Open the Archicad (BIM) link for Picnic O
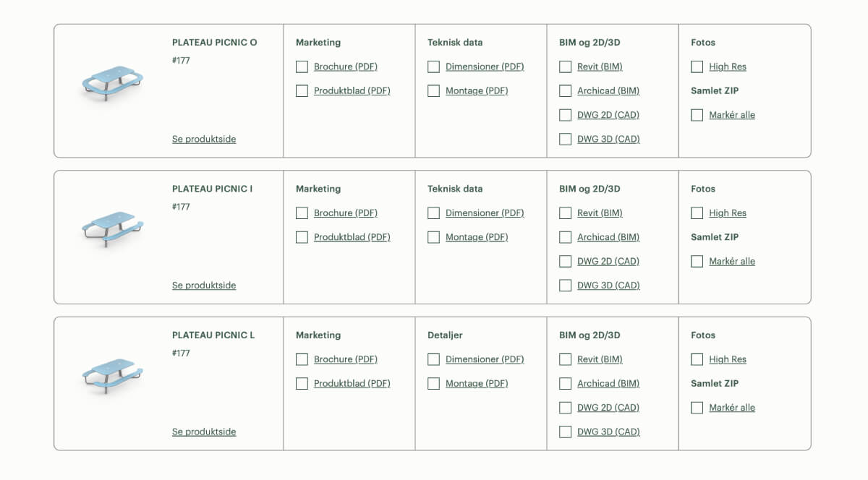Viewport: 868px width, 480px height. click(x=608, y=91)
